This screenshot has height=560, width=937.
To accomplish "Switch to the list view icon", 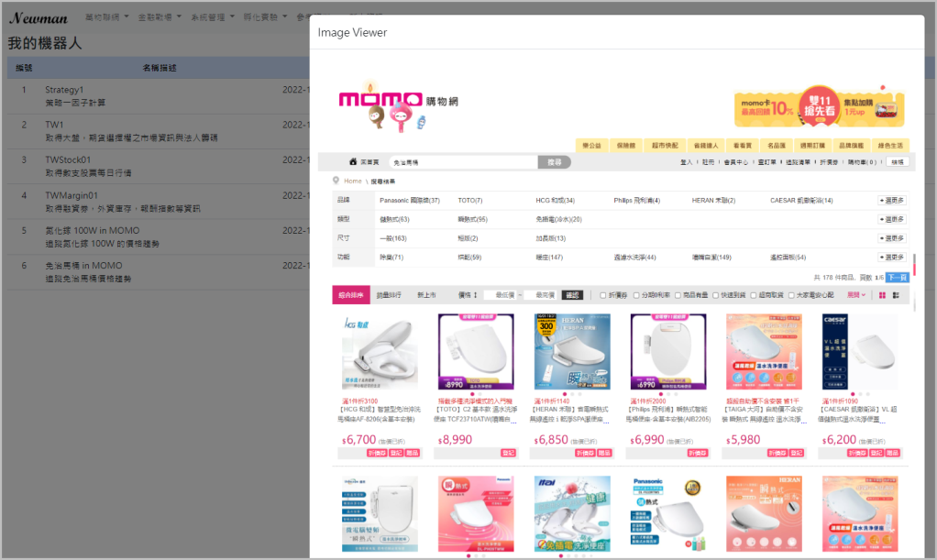I will (895, 295).
